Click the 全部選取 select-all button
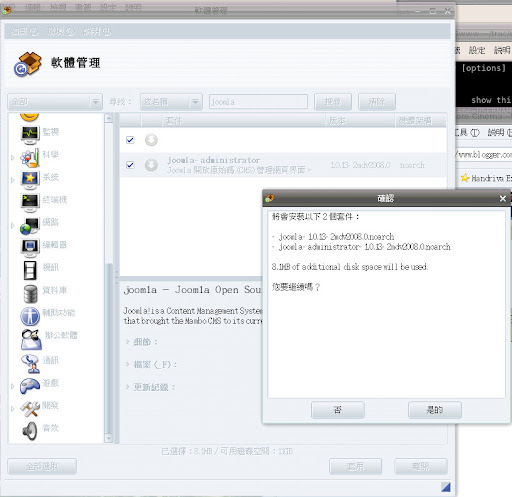 tap(42, 466)
